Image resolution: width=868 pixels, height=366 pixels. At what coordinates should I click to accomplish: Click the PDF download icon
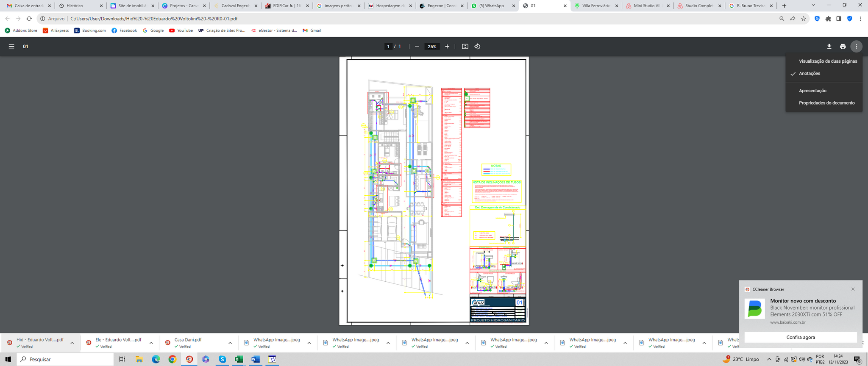click(x=829, y=47)
